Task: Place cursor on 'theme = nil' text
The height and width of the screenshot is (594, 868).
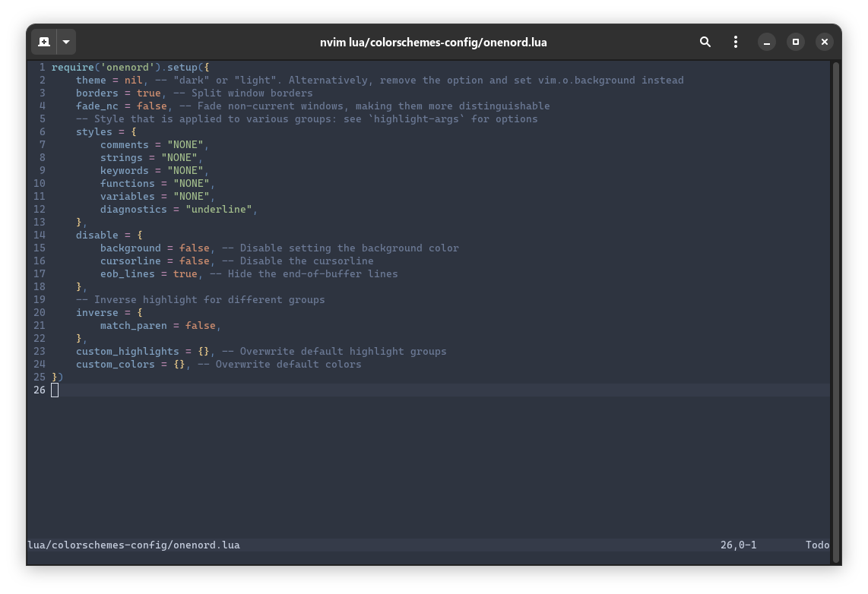Action: [109, 81]
